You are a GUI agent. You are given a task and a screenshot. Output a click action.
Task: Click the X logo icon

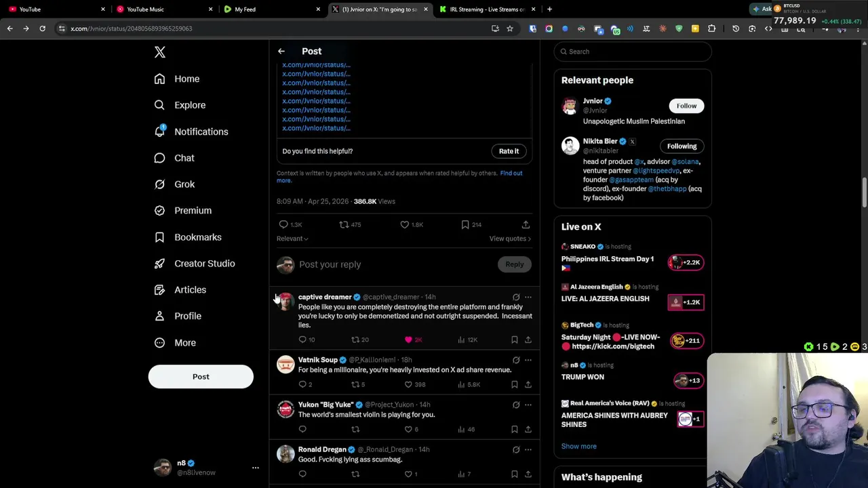coord(159,52)
